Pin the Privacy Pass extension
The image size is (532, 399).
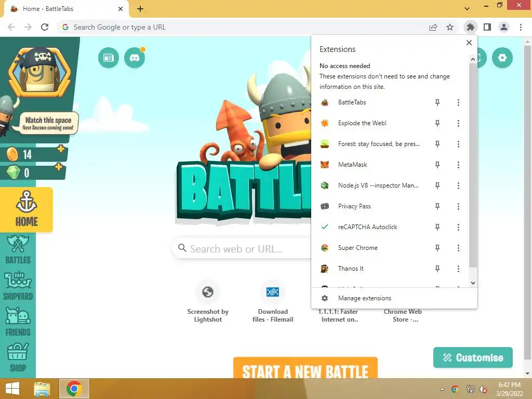pos(437,206)
